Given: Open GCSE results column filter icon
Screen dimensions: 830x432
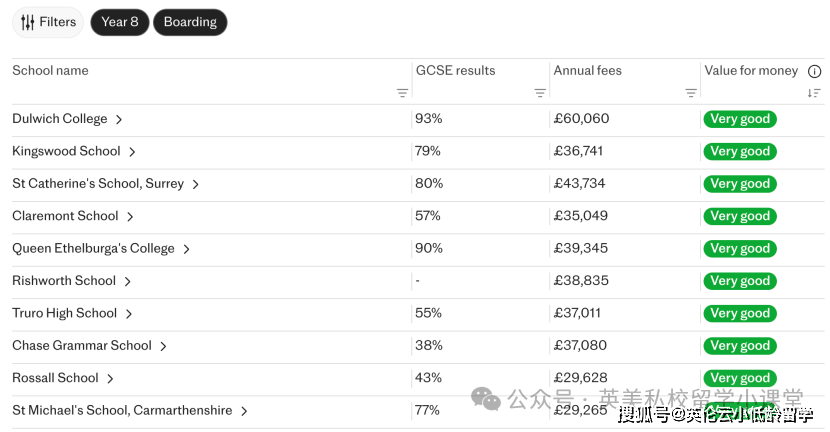Looking at the screenshot, I should pyautogui.click(x=540, y=93).
